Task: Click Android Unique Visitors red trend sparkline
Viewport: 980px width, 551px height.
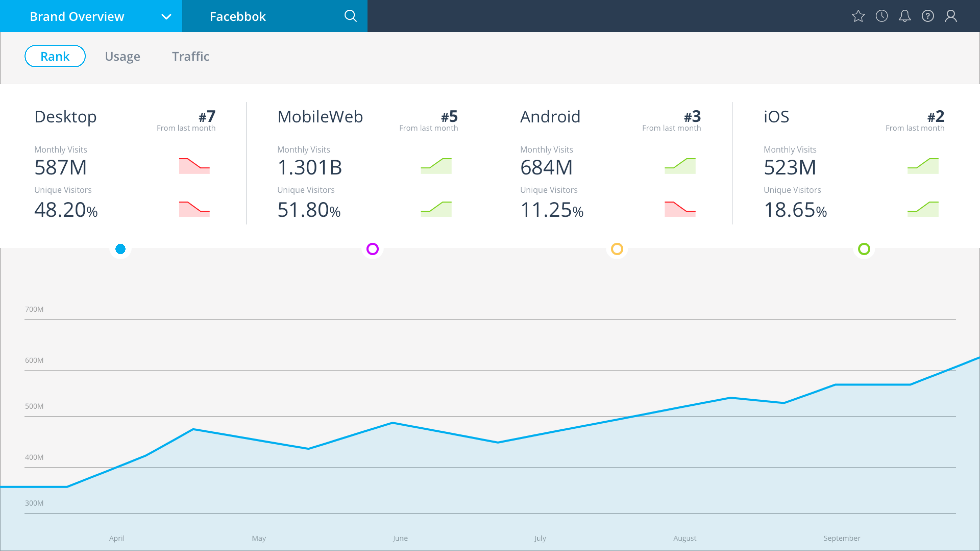Action: 680,209
